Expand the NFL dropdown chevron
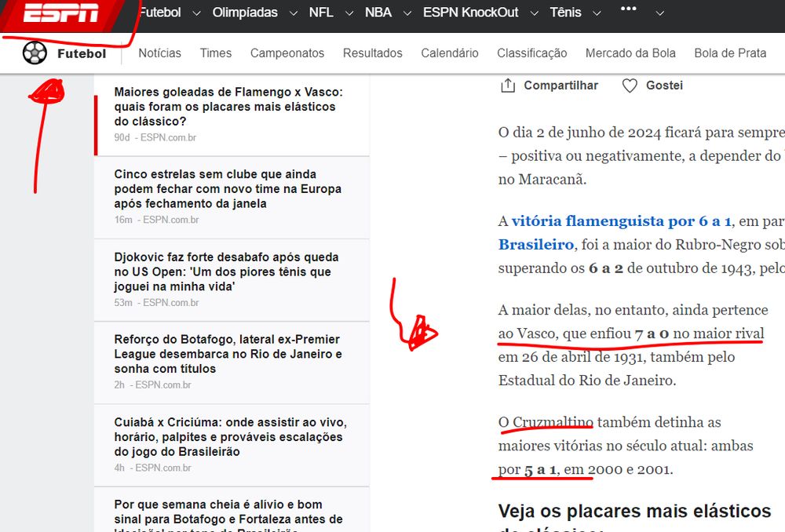 (349, 13)
